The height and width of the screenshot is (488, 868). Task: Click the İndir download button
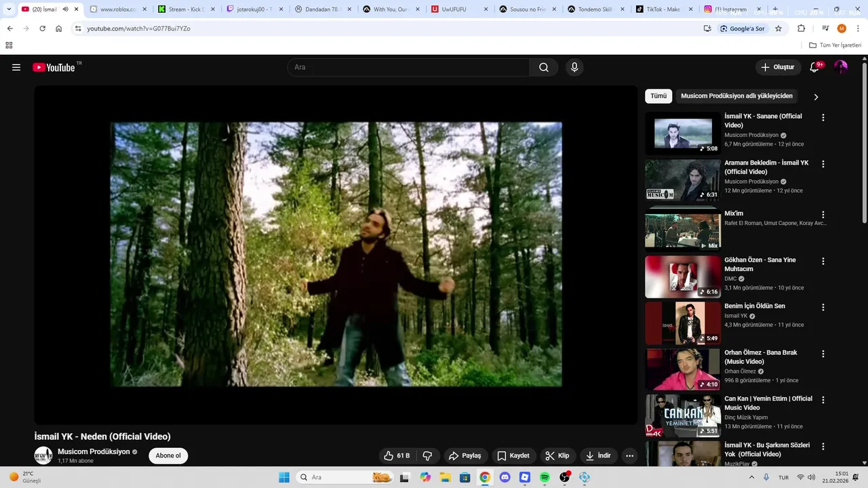coord(599,455)
